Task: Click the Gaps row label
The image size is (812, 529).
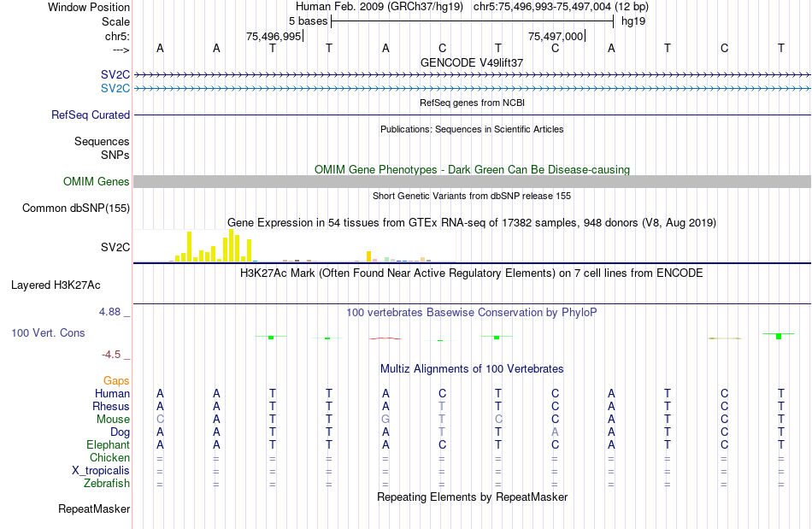Action: 116,381
